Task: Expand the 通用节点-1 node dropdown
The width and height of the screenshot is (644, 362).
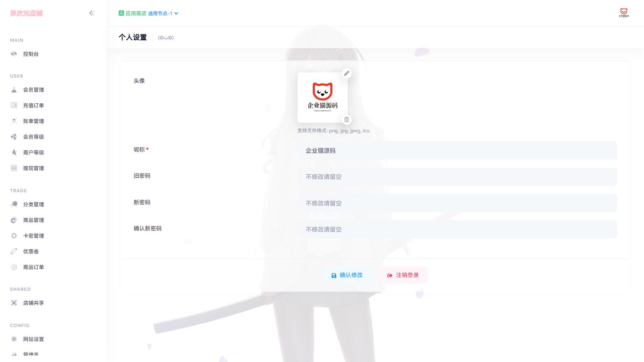Action: tap(163, 13)
